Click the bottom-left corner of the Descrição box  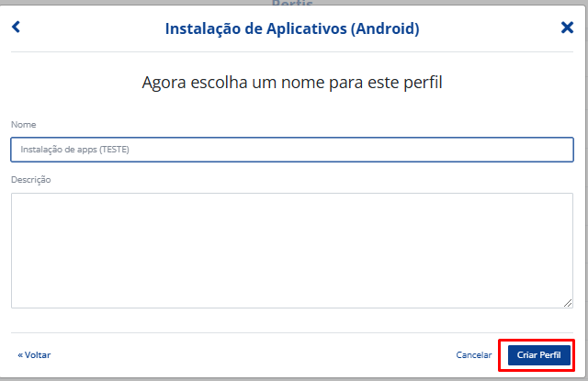click(x=13, y=307)
